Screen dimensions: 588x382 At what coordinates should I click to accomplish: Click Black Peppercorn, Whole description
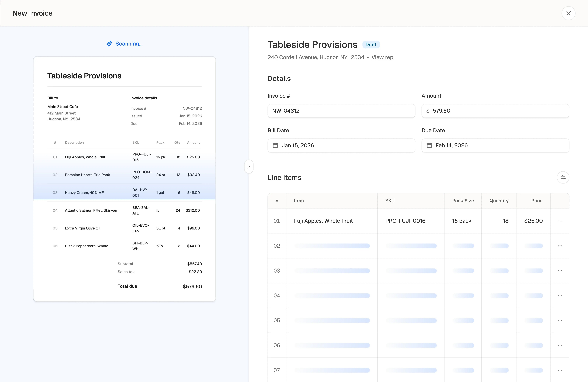86,246
